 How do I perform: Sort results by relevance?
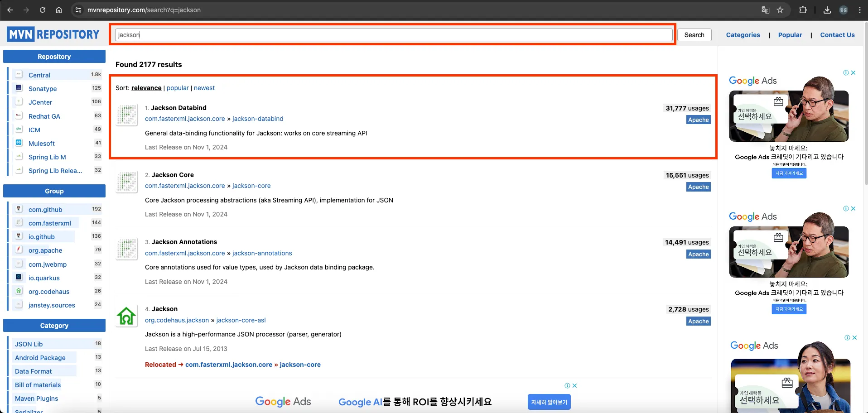tap(146, 88)
